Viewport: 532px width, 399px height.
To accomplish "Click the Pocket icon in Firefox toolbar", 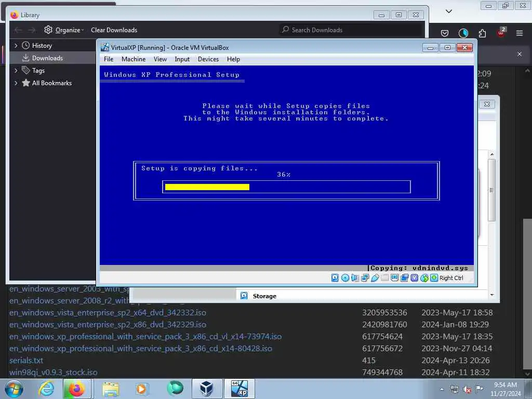I will [445, 33].
